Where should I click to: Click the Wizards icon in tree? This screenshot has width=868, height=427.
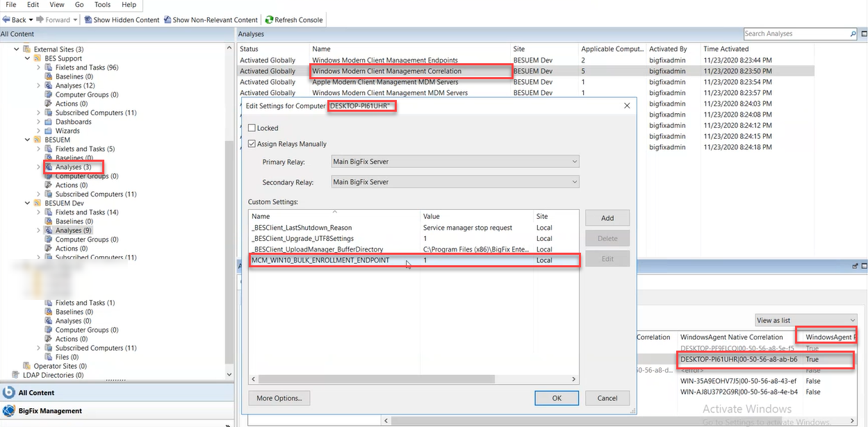(49, 131)
